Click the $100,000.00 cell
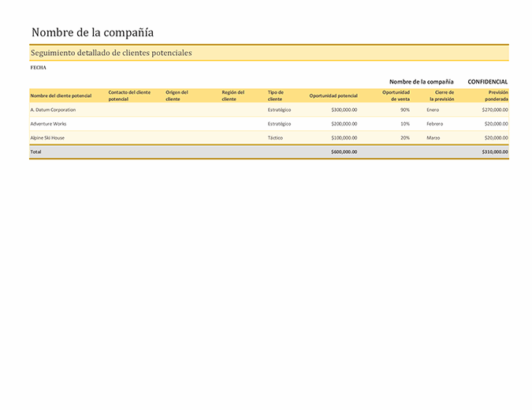 [344, 138]
